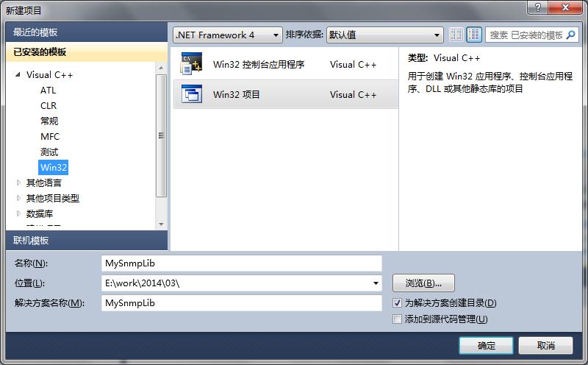Click the Win32 控制台应用程序 template name
This screenshot has width=588, height=365.
[259, 65]
